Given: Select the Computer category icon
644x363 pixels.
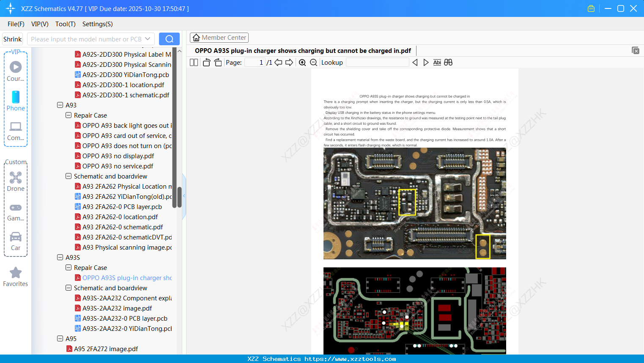Looking at the screenshot, I should (x=16, y=131).
